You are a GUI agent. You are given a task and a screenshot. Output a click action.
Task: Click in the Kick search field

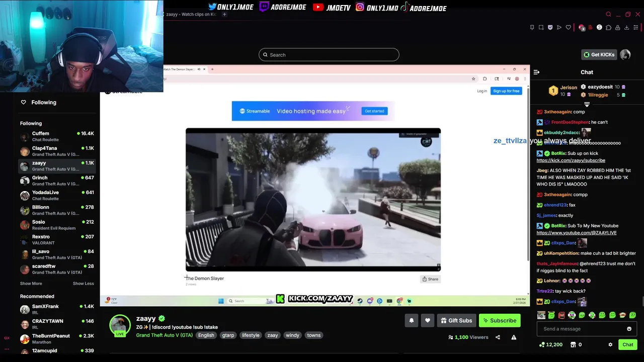(x=329, y=55)
